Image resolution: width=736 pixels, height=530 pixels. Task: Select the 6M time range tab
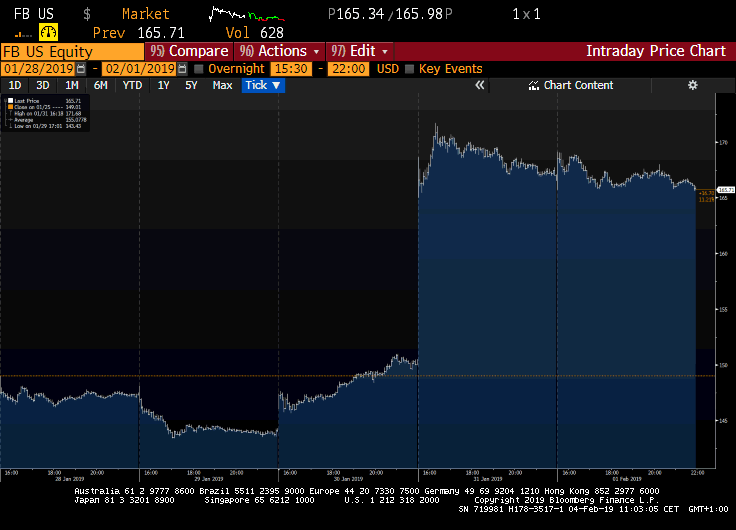[100, 85]
